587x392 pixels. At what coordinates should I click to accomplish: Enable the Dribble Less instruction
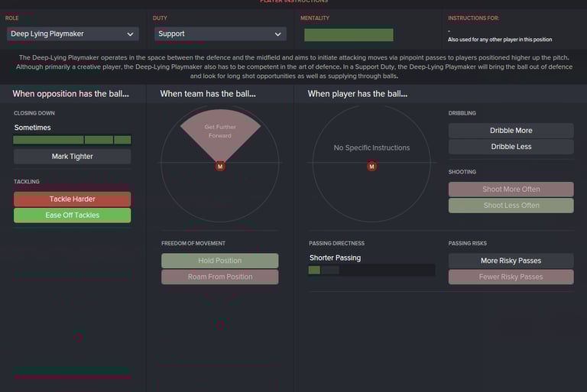coord(511,147)
